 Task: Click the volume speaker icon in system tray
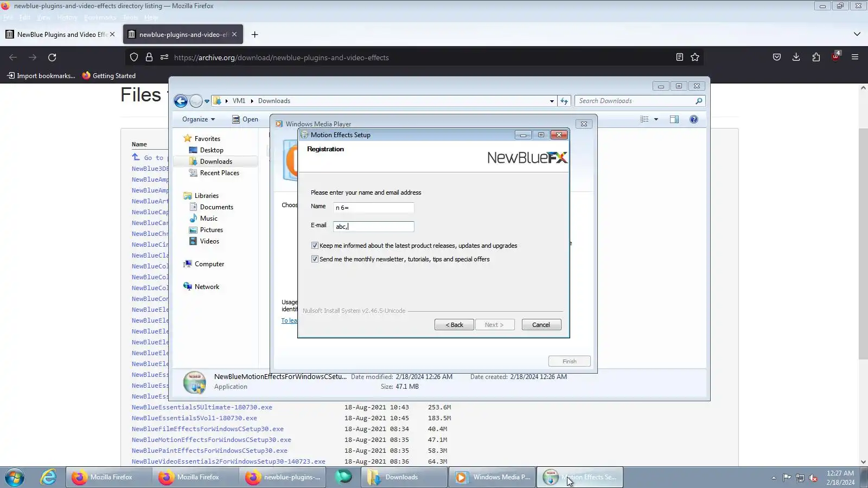[x=813, y=478]
